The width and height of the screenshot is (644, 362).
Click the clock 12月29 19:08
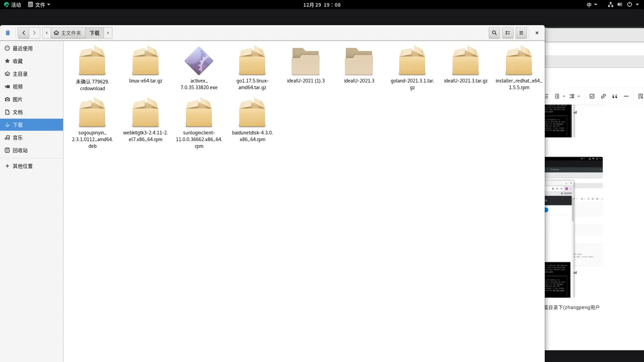pyautogui.click(x=322, y=5)
